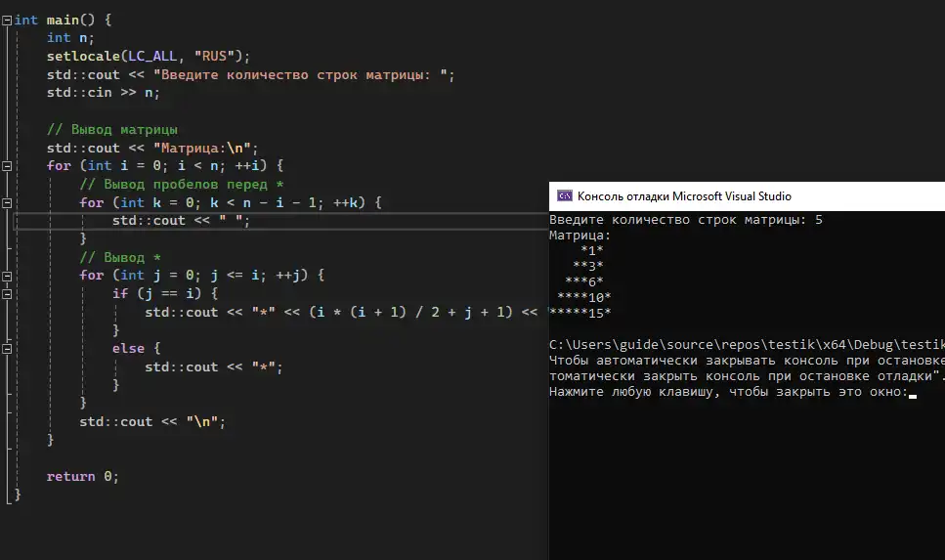945x560 pixels.
Task: Collapse the 'for (int i = 0' loop fold
Action: (x=7, y=166)
